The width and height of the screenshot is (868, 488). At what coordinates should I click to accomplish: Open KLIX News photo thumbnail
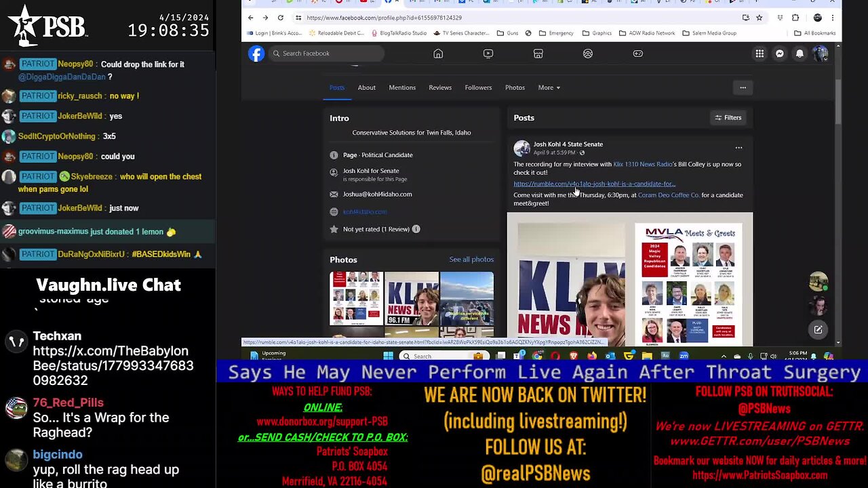[x=412, y=298]
